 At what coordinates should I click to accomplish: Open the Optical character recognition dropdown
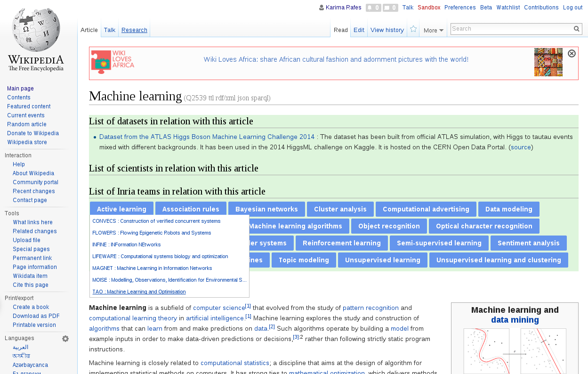coord(484,226)
